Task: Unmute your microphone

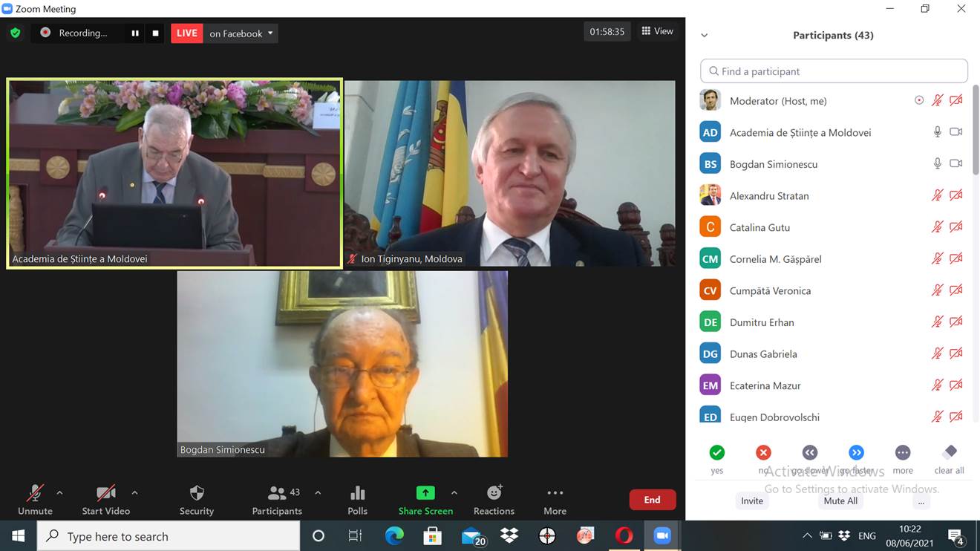Action: pyautogui.click(x=35, y=494)
